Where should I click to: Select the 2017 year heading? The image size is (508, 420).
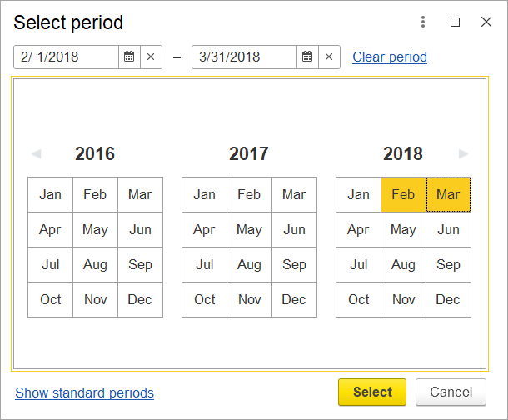(249, 153)
